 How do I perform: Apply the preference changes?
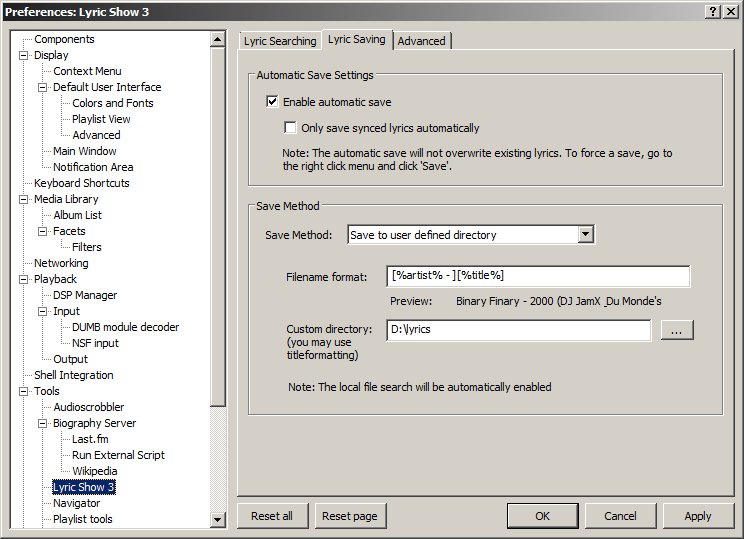point(697,516)
